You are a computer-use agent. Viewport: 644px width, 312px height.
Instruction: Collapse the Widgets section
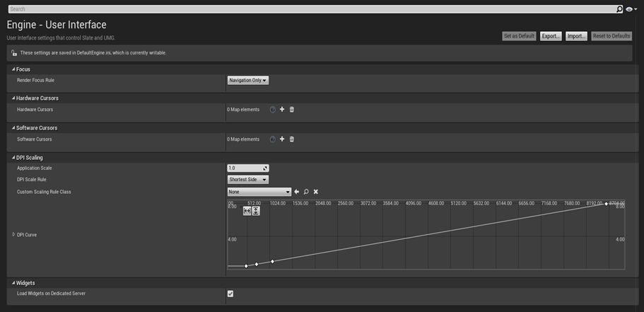(x=13, y=283)
